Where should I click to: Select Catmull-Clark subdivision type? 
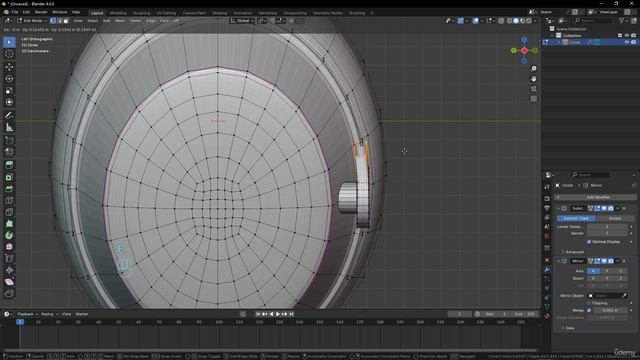coord(576,218)
